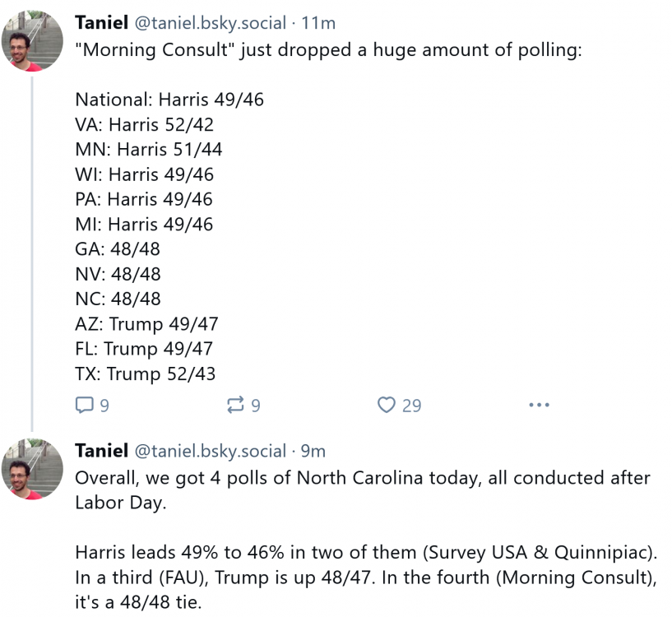Reply to the Morning Consult polling post
This screenshot has height=617, width=672.
tap(85, 405)
